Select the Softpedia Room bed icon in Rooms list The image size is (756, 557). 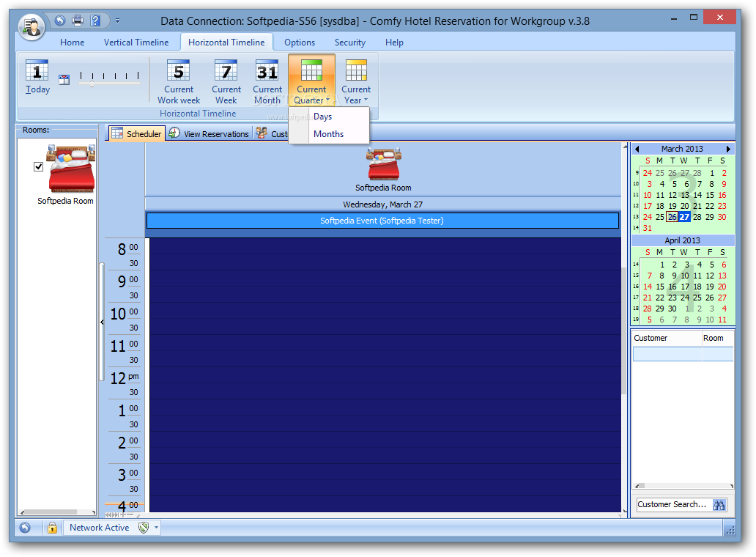pos(71,169)
